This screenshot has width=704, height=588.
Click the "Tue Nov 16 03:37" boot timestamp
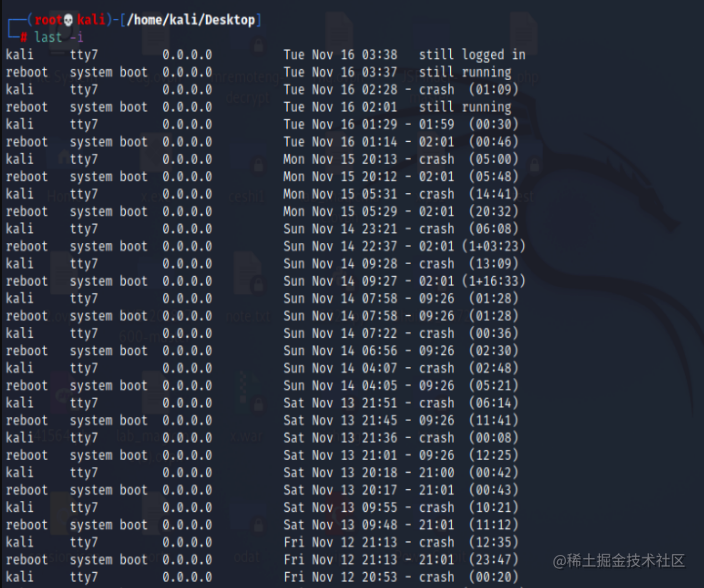[340, 72]
